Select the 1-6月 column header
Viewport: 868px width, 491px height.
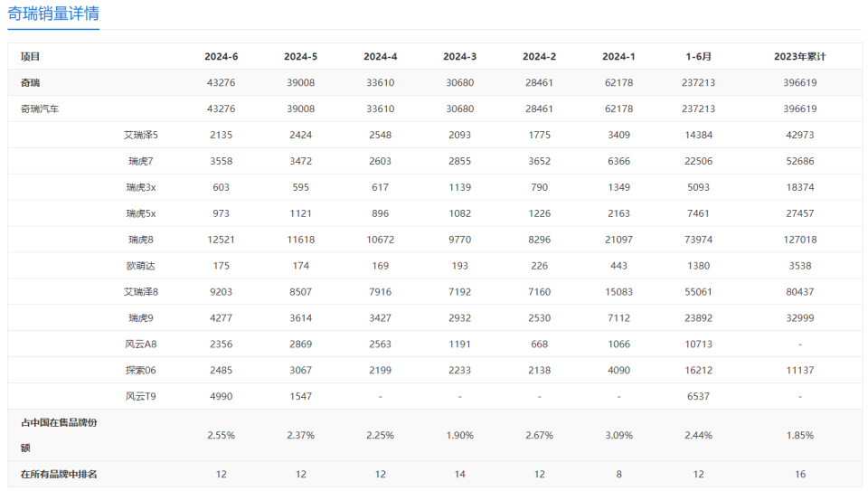[x=698, y=56]
